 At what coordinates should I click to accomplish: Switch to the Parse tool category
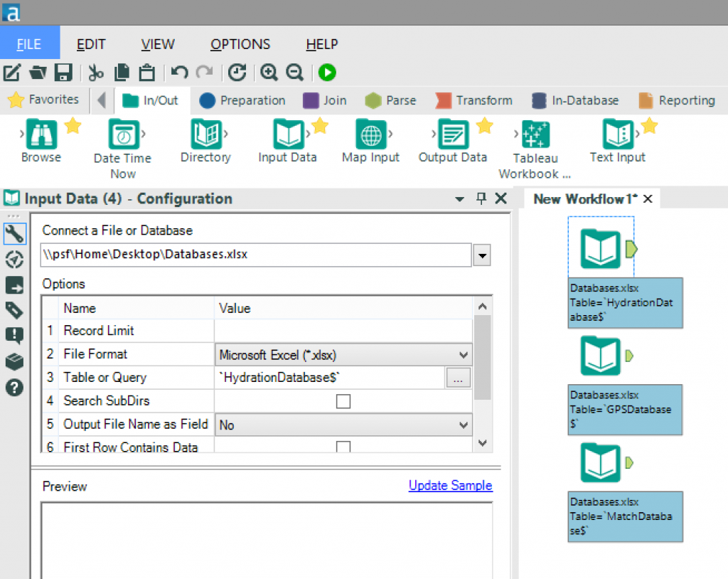coord(390,100)
